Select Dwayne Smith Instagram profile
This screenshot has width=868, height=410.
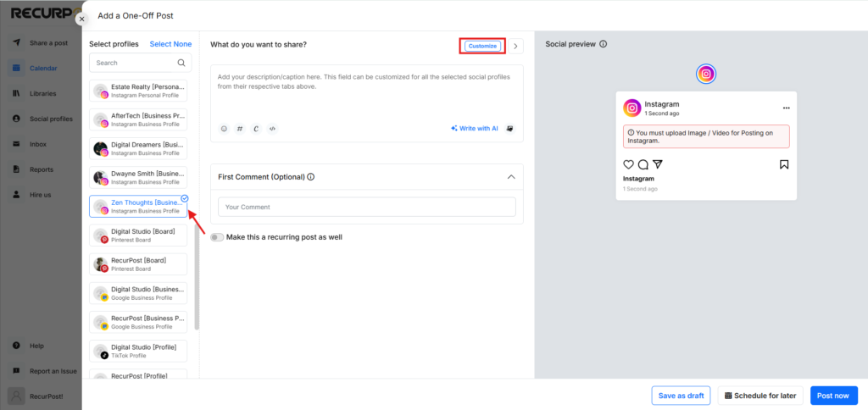pos(138,178)
